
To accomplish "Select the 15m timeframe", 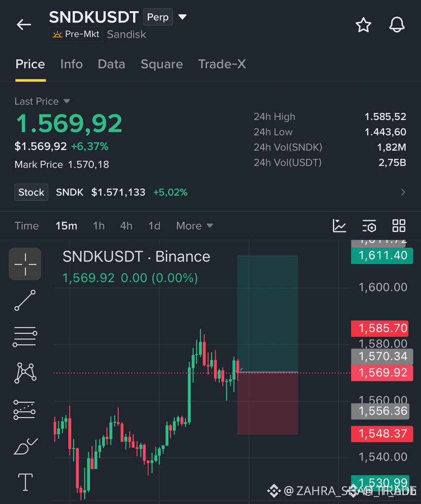I will (66, 226).
